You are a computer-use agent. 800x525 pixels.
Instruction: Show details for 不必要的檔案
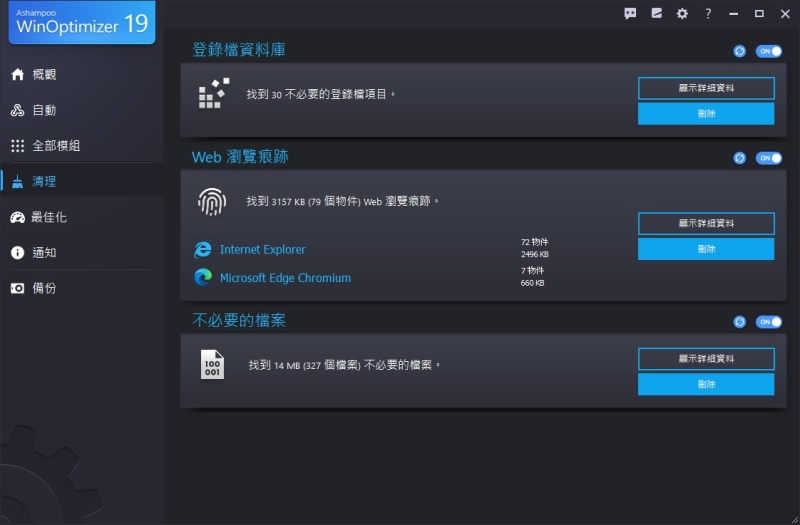[x=706, y=359]
